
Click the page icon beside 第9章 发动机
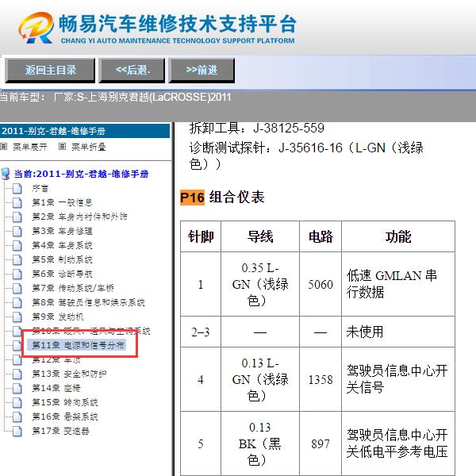[17, 317]
